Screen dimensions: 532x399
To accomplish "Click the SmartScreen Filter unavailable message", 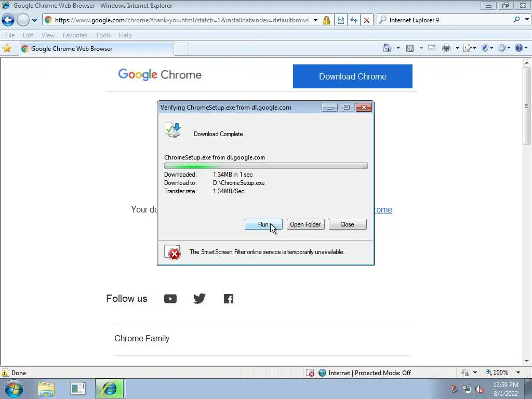I will pyautogui.click(x=267, y=252).
